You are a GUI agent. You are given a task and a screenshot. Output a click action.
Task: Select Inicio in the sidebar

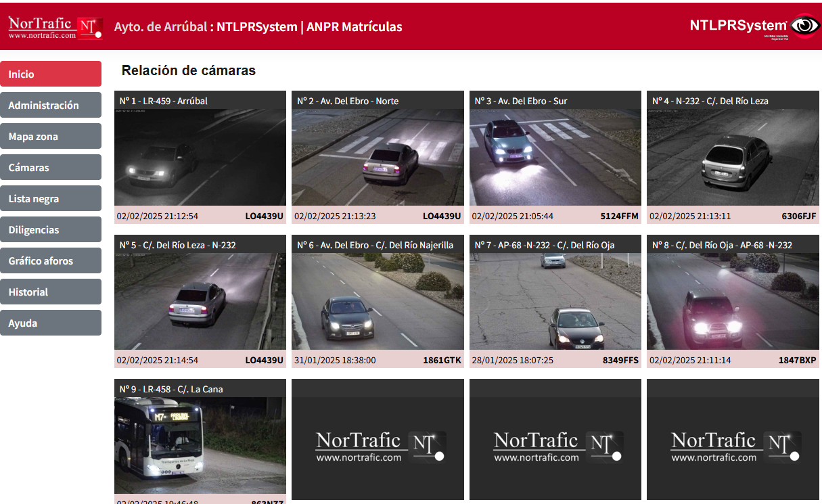pos(51,74)
